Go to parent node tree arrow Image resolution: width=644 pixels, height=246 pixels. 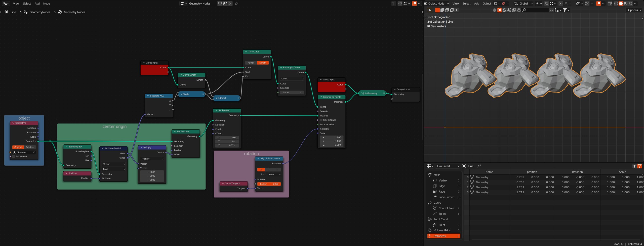(394, 4)
